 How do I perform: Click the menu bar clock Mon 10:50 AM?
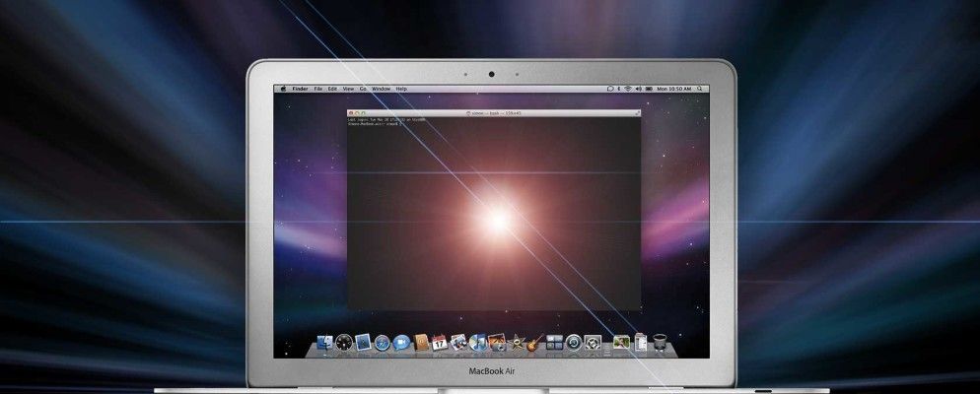point(674,89)
